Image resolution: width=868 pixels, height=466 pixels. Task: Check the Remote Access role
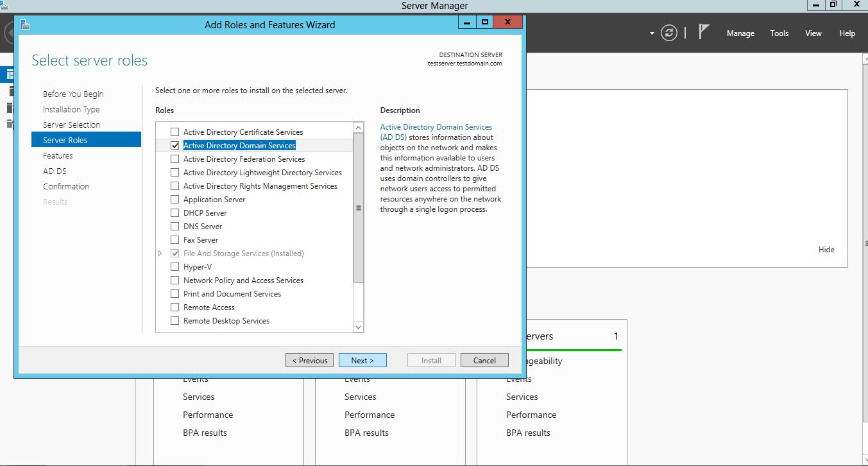(174, 307)
